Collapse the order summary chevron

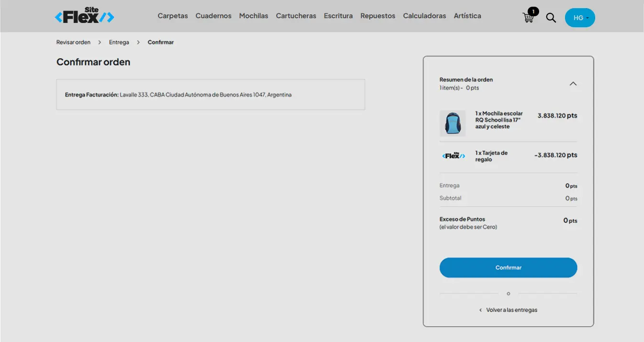pos(573,84)
